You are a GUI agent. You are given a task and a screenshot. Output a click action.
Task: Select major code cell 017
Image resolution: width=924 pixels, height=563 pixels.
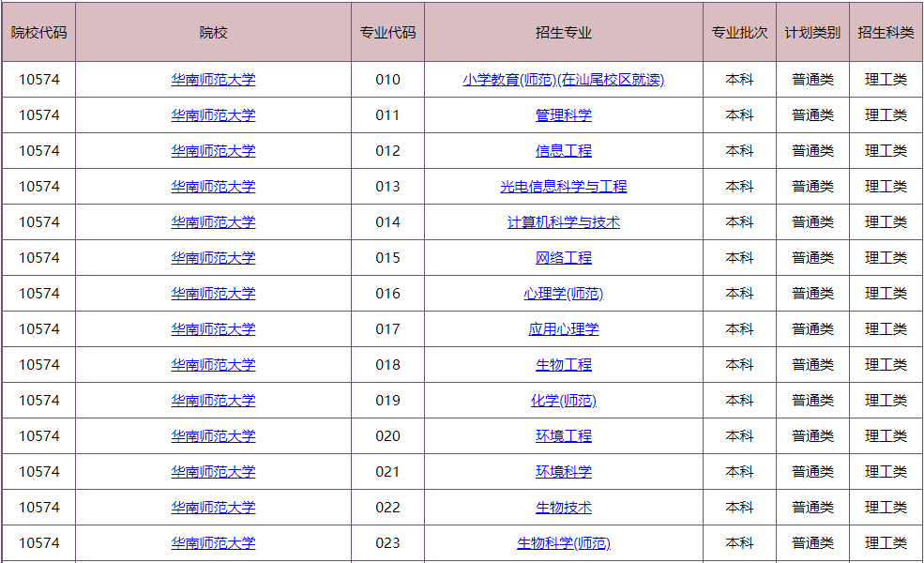click(387, 329)
